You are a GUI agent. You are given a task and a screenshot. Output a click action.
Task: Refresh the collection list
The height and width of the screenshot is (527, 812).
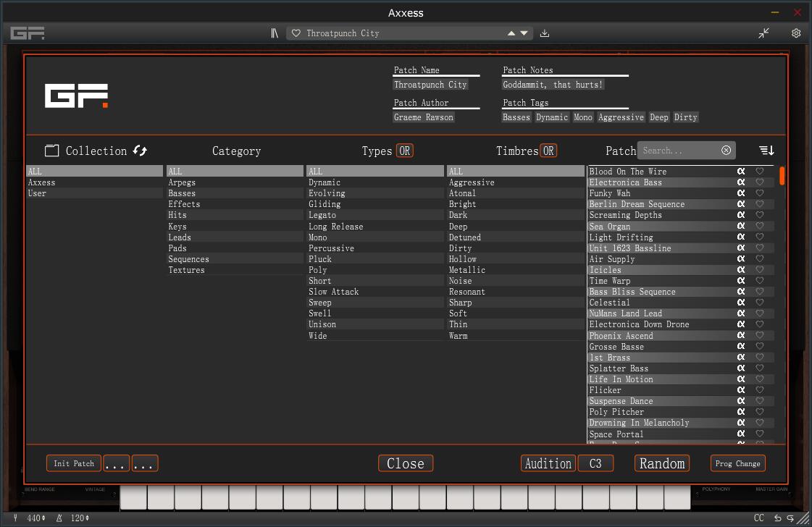pyautogui.click(x=140, y=151)
